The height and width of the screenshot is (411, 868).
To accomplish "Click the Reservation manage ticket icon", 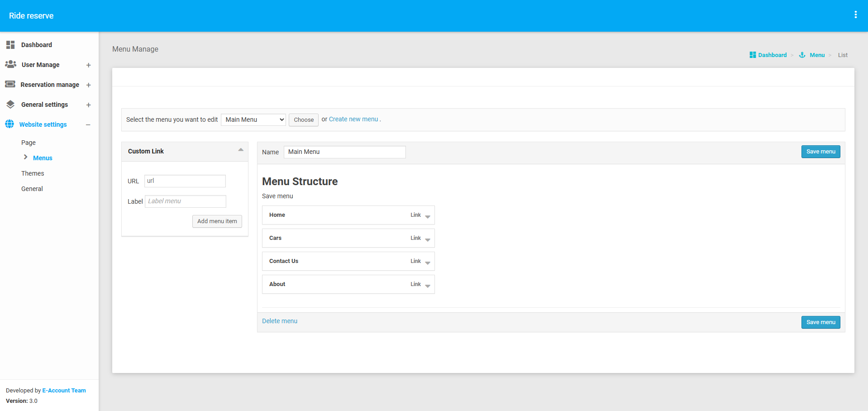I will point(10,84).
